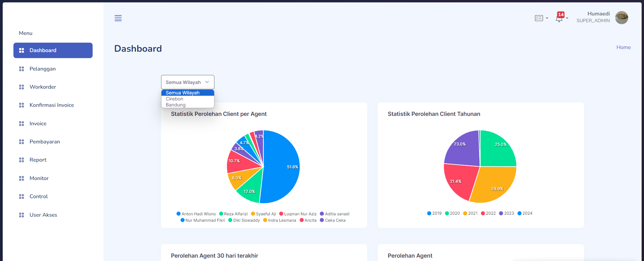
Task: Open the task list icon in header
Action: tap(539, 18)
